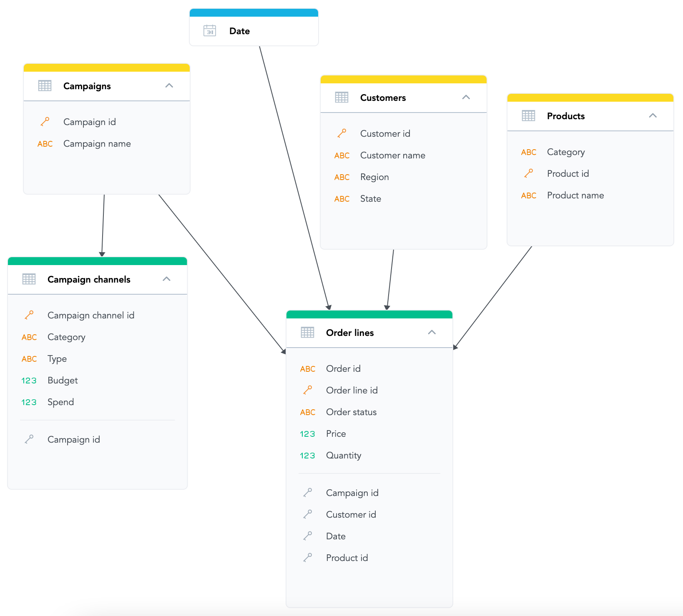Select the Quantity fact in Order lines
This screenshot has height=616, width=683.
click(343, 456)
